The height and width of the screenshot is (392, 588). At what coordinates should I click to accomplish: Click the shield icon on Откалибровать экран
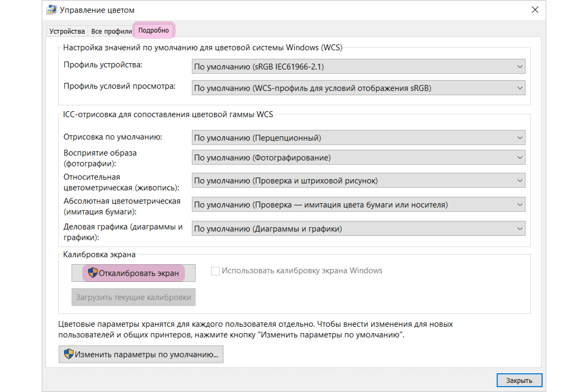pyautogui.click(x=93, y=273)
